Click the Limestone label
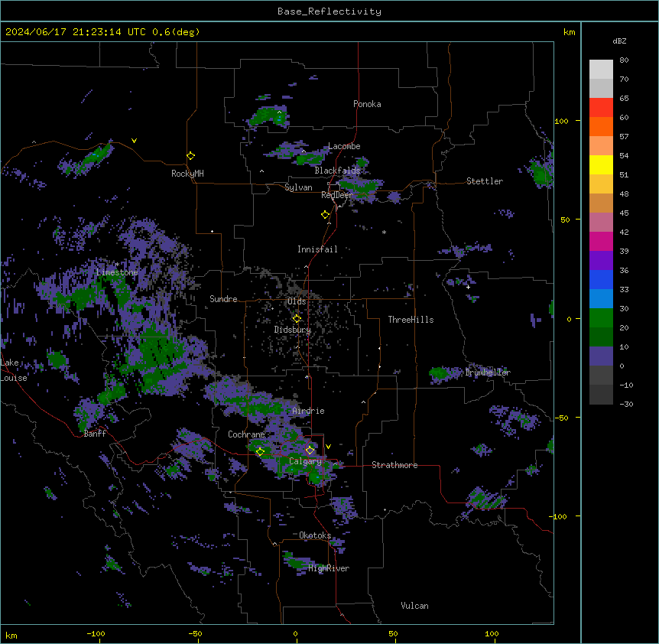 click(117, 272)
